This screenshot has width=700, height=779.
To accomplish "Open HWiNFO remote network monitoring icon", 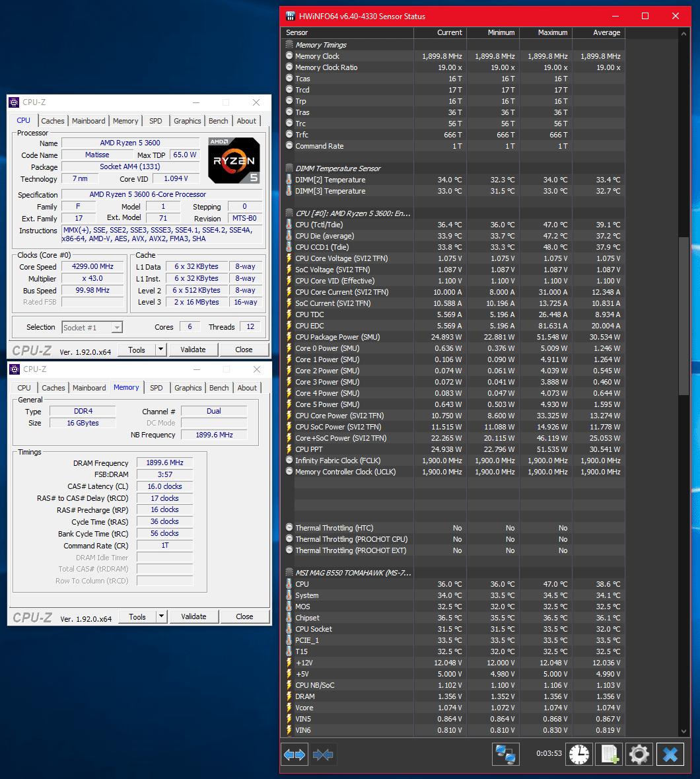I will (505, 754).
